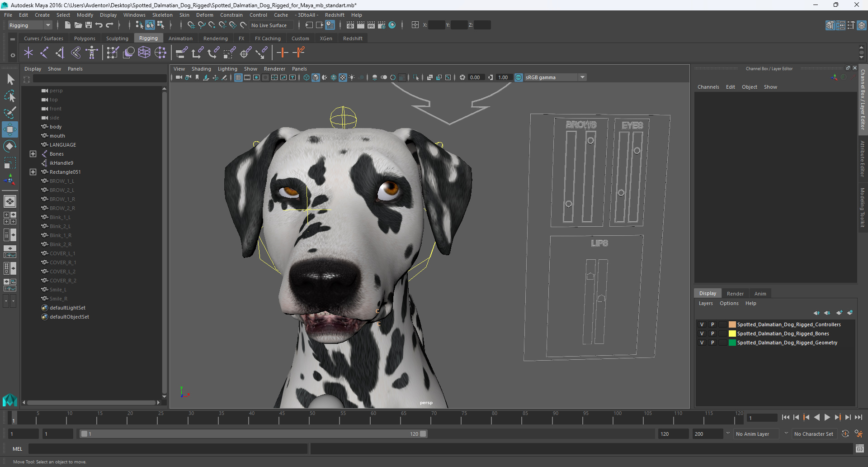
Task: Toggle smooth shade all in viewport toolbar
Action: pyautogui.click(x=316, y=77)
